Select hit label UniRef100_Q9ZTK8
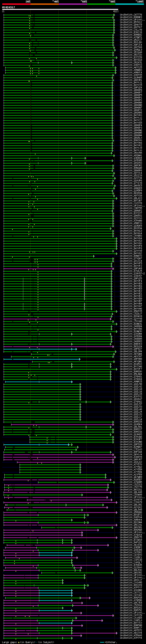The image size is (146, 644). [x=131, y=47]
